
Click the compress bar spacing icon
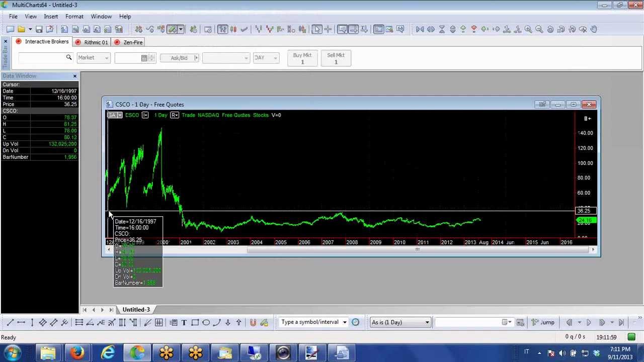tap(420, 29)
